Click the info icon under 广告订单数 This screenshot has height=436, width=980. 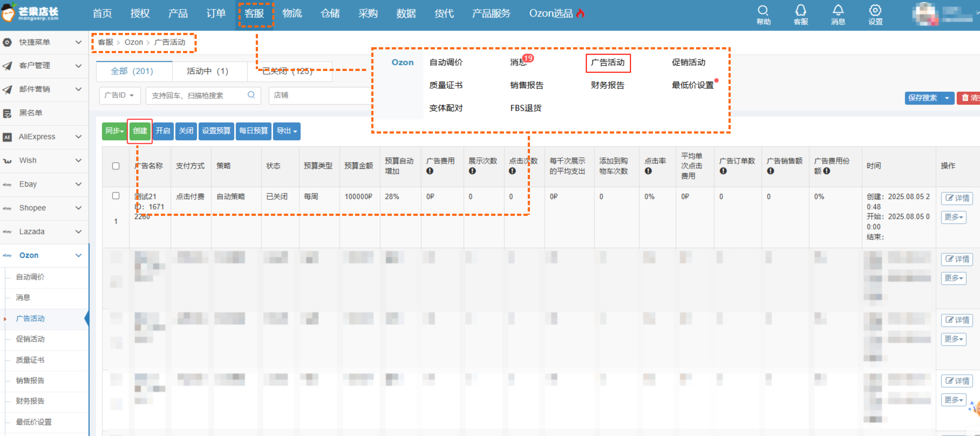[723, 171]
